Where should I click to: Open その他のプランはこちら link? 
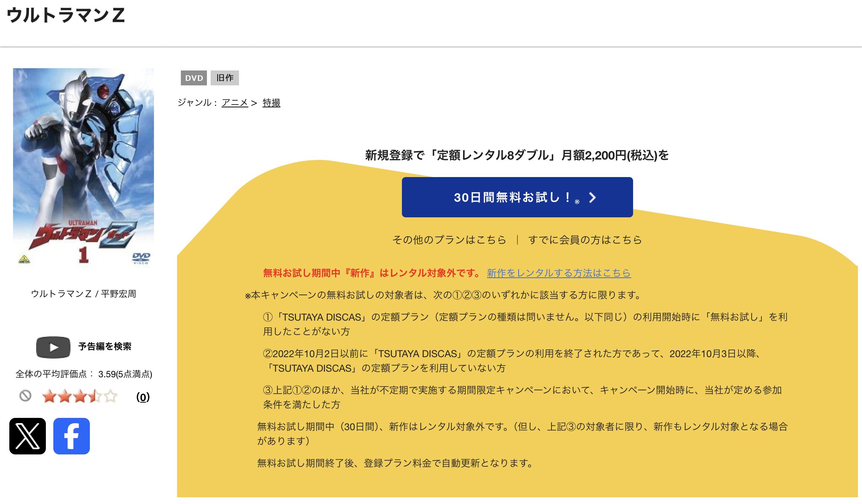[x=449, y=240]
